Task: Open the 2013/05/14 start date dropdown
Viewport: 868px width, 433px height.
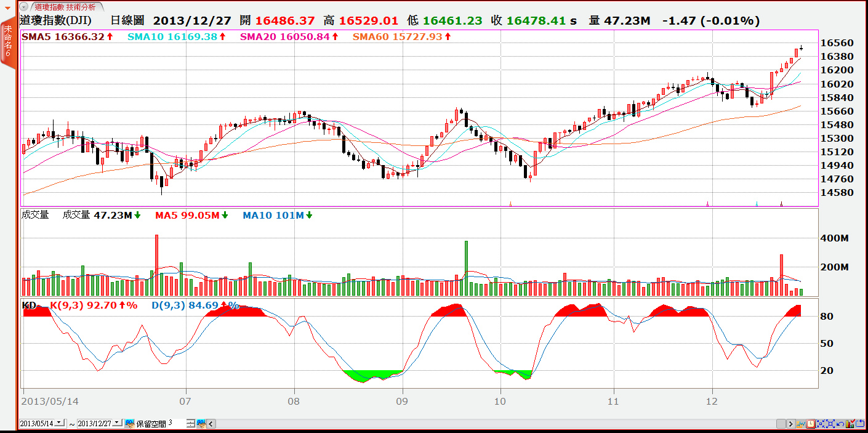Action: tap(58, 423)
